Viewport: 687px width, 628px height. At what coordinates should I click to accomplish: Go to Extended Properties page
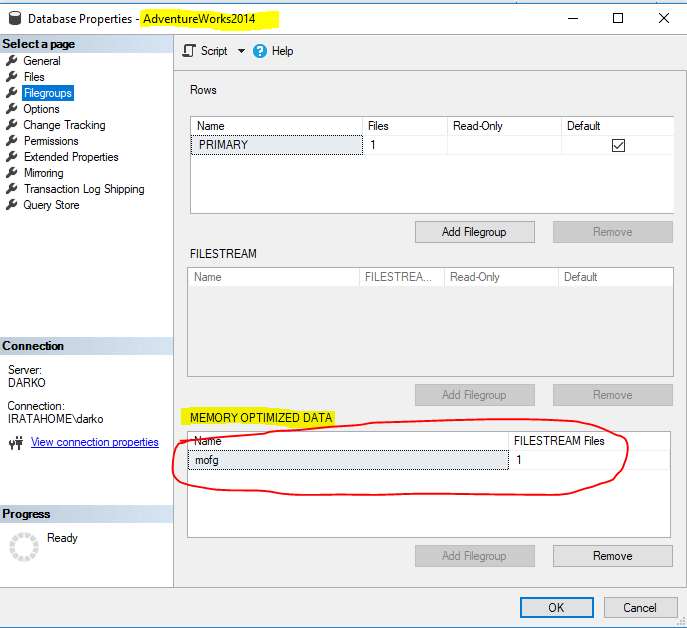click(71, 157)
